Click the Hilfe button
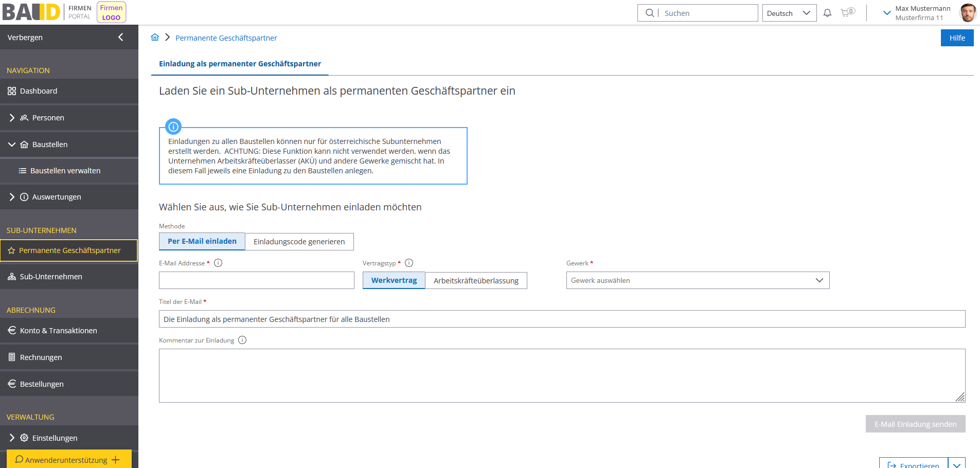 (x=957, y=38)
